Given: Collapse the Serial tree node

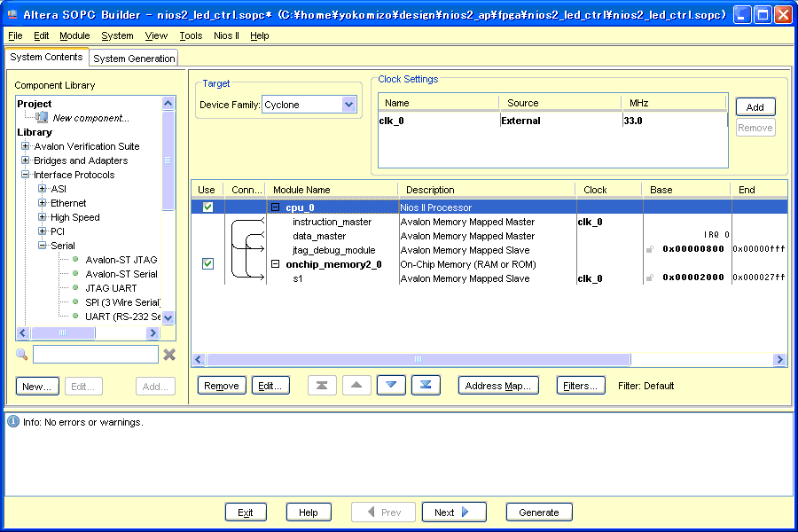Looking at the screenshot, I should [x=43, y=246].
